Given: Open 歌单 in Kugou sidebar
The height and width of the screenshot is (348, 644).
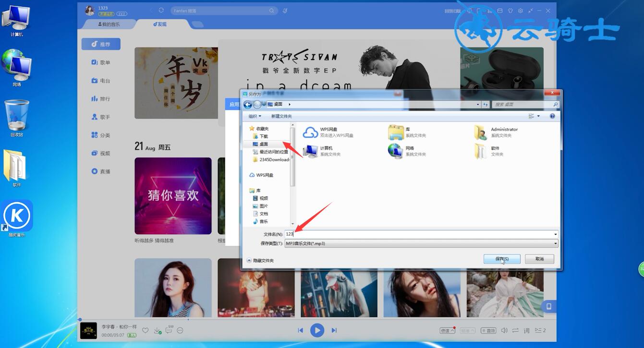Looking at the screenshot, I should coord(101,62).
